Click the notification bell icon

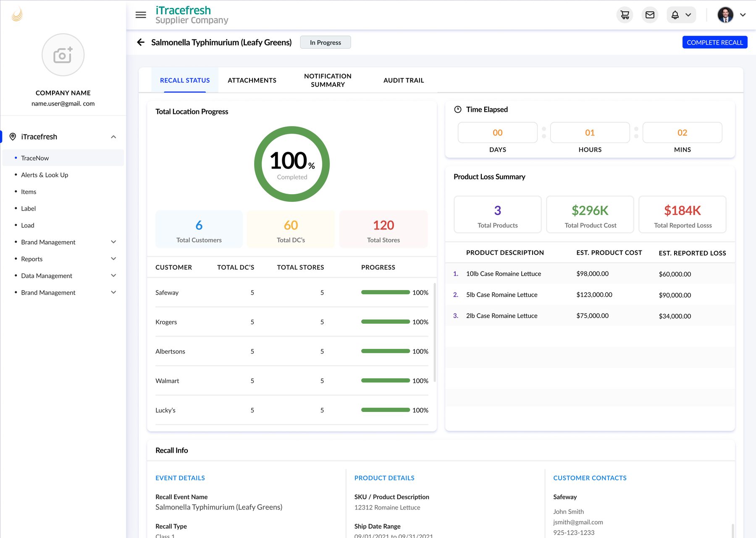675,15
